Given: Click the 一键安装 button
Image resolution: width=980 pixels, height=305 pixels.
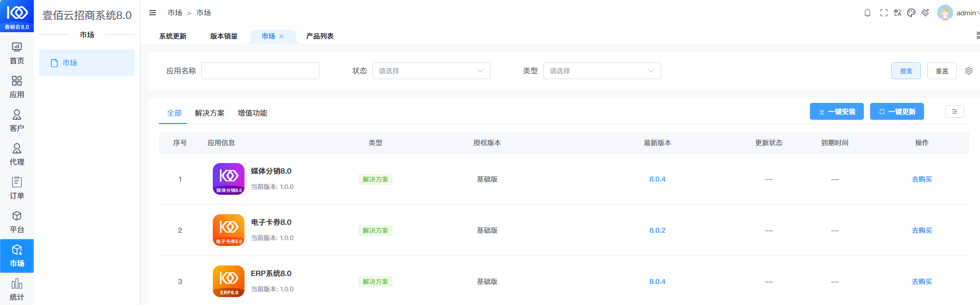Looking at the screenshot, I should (x=837, y=111).
